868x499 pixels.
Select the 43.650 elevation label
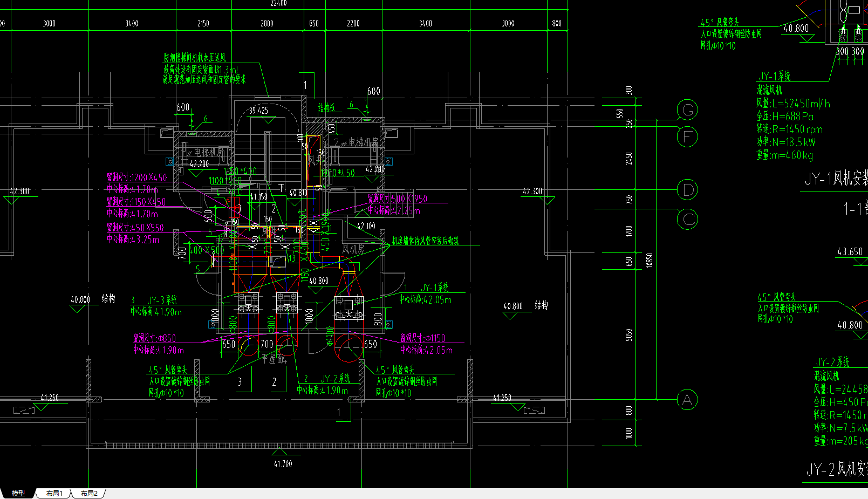(x=850, y=251)
